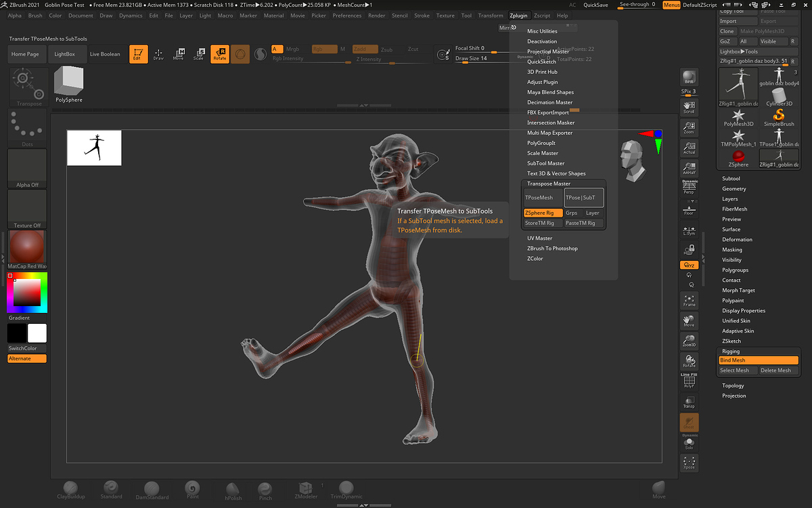The image size is (812, 508).
Task: Set view to Actual size
Action: coord(689,148)
